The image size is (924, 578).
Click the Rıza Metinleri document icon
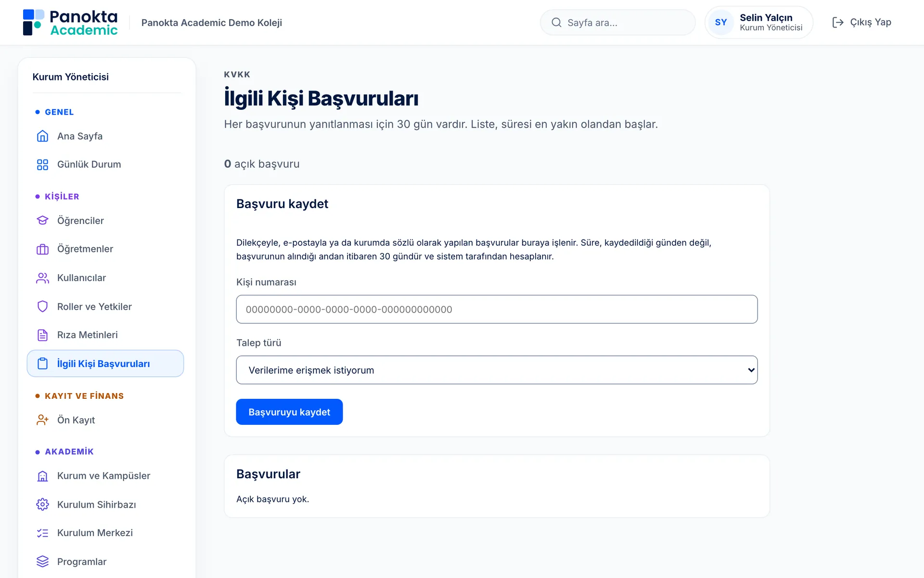pyautogui.click(x=42, y=335)
